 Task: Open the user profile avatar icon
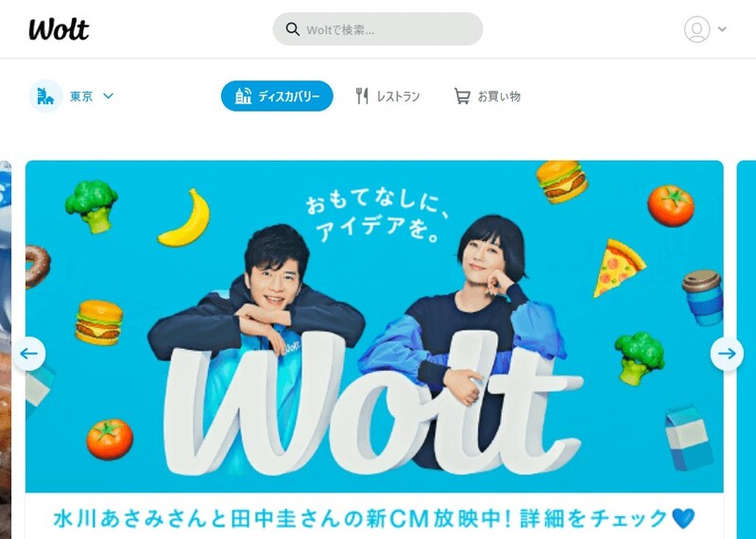(696, 29)
